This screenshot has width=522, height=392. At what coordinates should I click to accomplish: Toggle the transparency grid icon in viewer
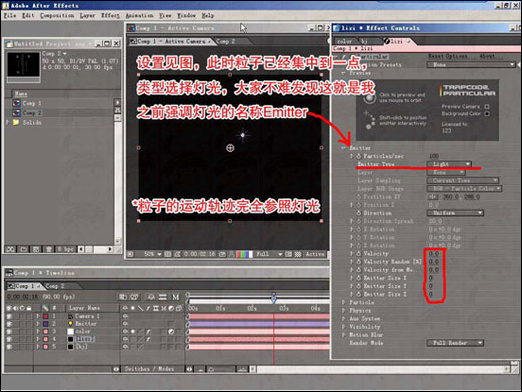click(298, 254)
